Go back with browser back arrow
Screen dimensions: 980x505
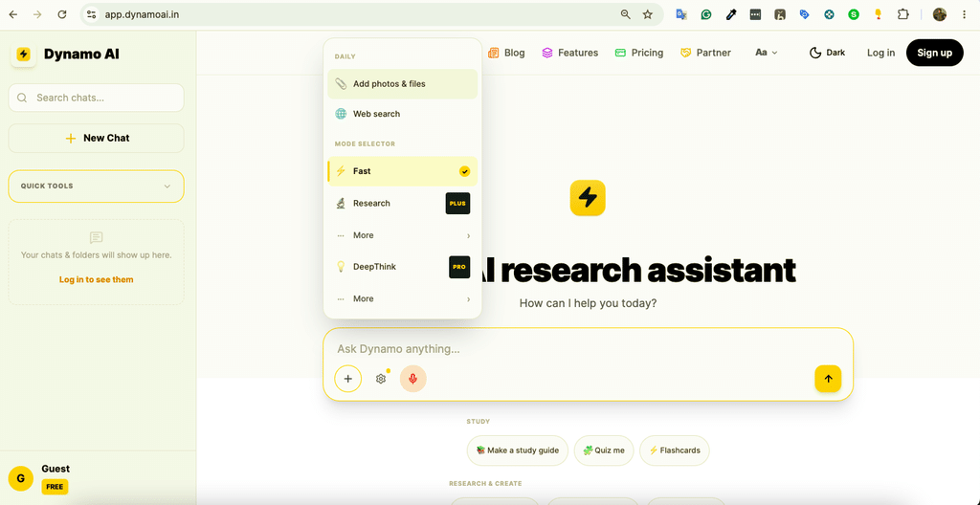(x=13, y=14)
